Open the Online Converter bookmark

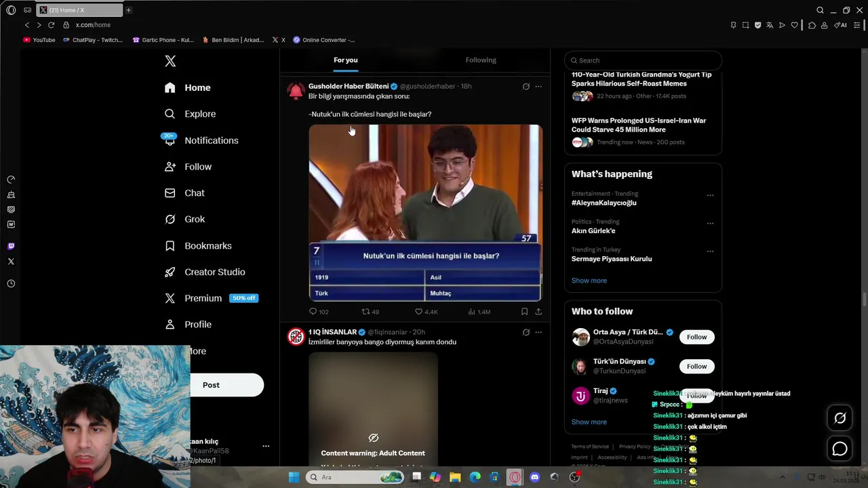point(324,40)
